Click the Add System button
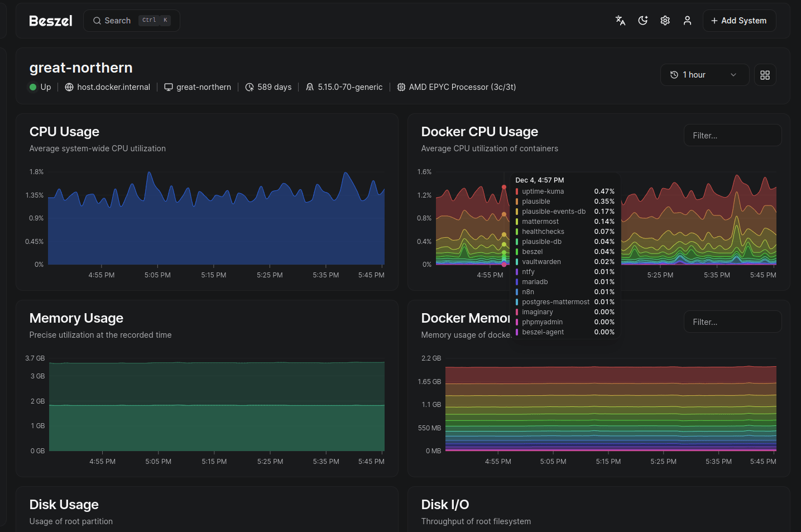 [x=738, y=21]
